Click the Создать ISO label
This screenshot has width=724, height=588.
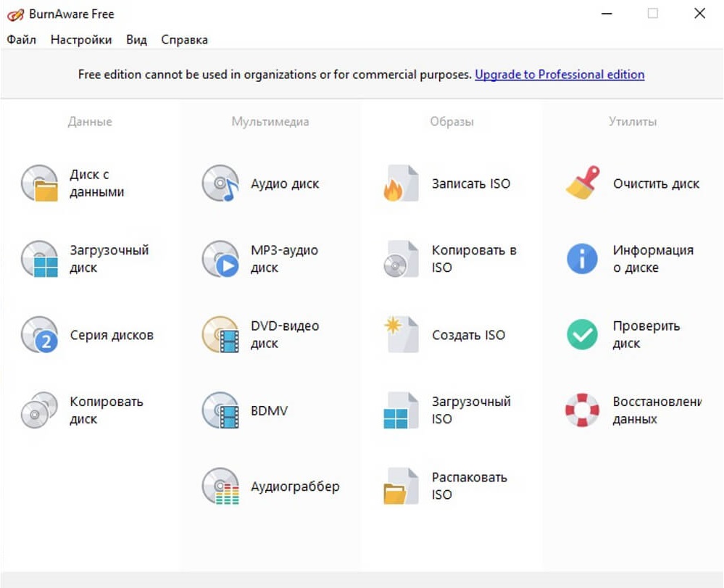pos(468,335)
